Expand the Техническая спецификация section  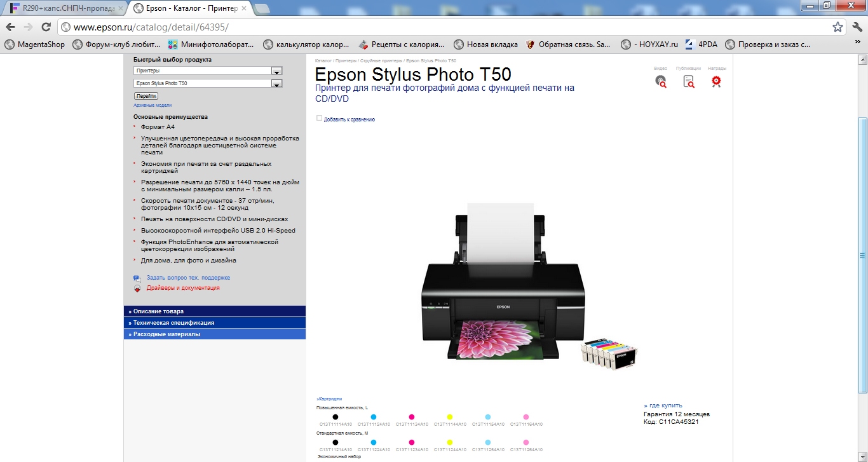pyautogui.click(x=215, y=323)
